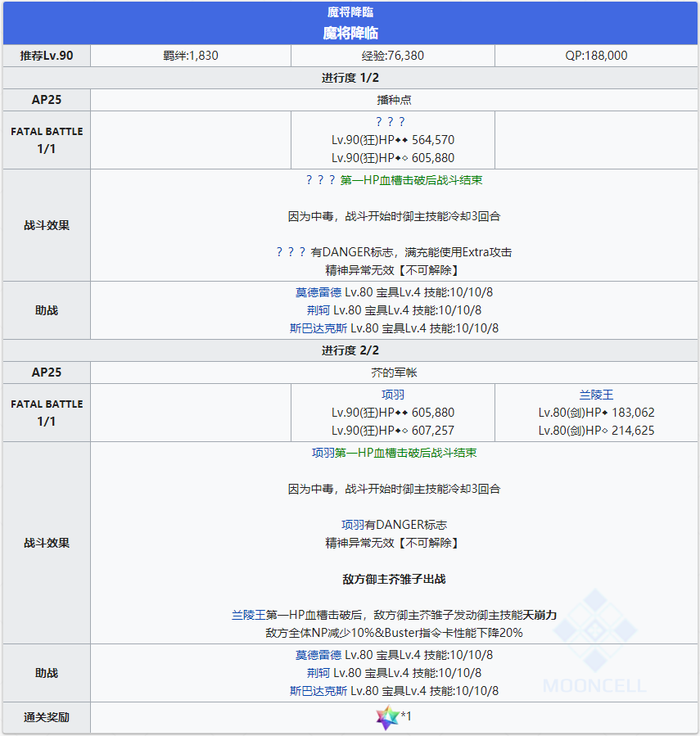Select the *1 reward quantity

tap(406, 716)
